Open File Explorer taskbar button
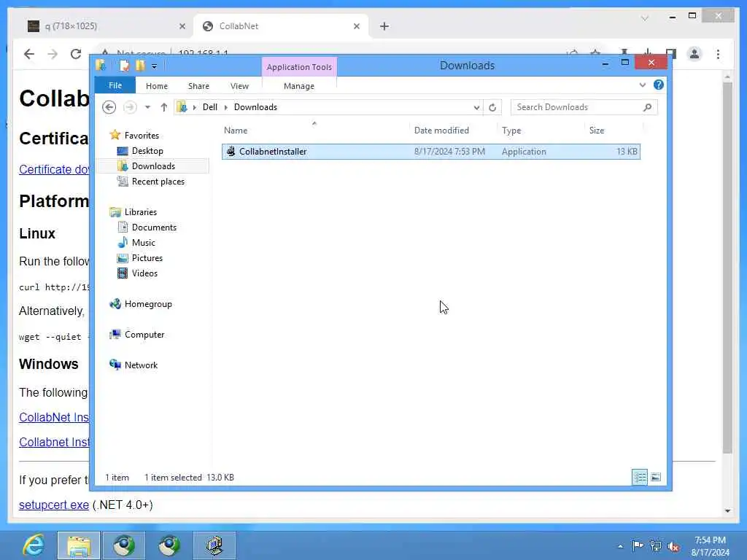 click(79, 545)
